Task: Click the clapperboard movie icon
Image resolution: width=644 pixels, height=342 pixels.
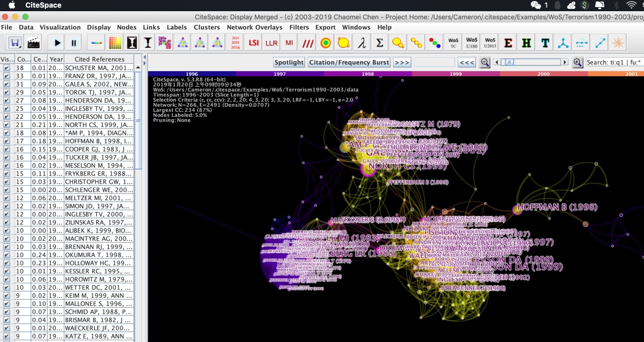Action: pyautogui.click(x=33, y=43)
